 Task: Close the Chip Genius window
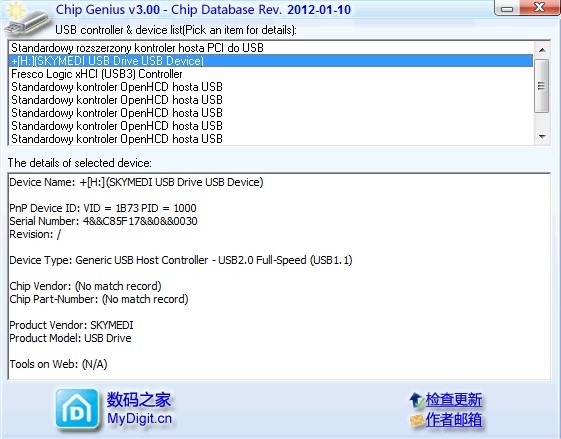click(540, 8)
